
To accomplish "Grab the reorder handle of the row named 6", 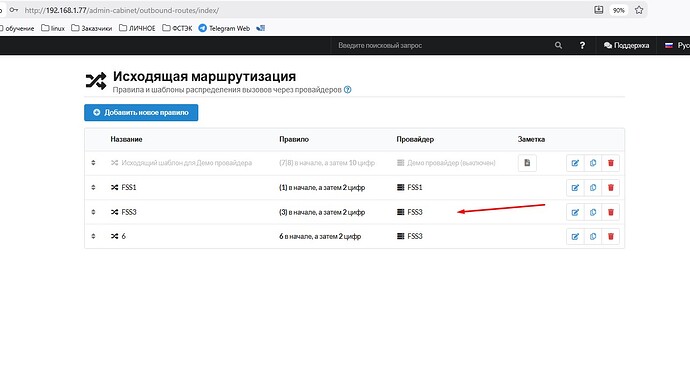I will point(93,236).
